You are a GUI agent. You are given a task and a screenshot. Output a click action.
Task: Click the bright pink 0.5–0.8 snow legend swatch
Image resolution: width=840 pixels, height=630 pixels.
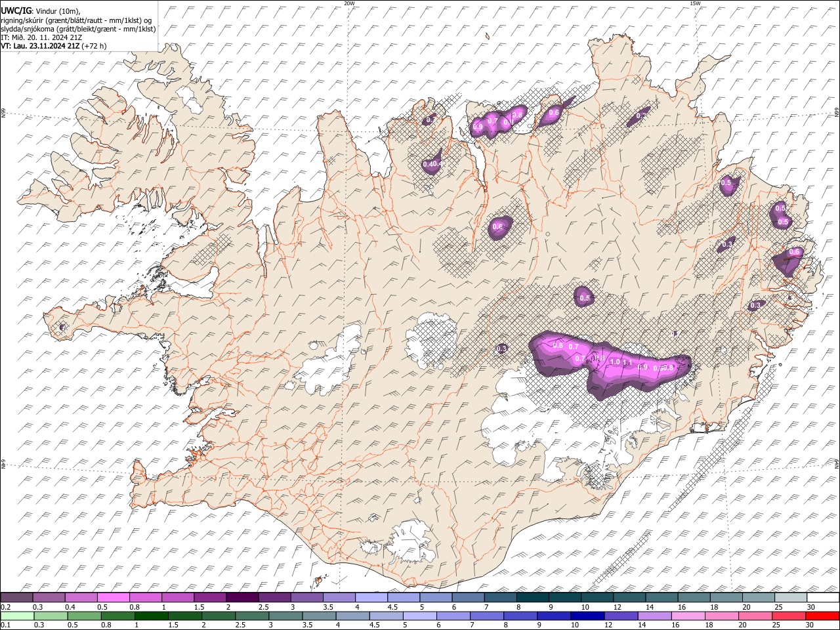point(113,597)
